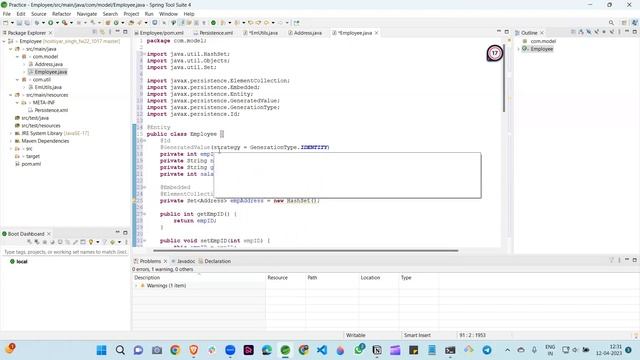Open Telegram from the taskbar

coord(487,350)
